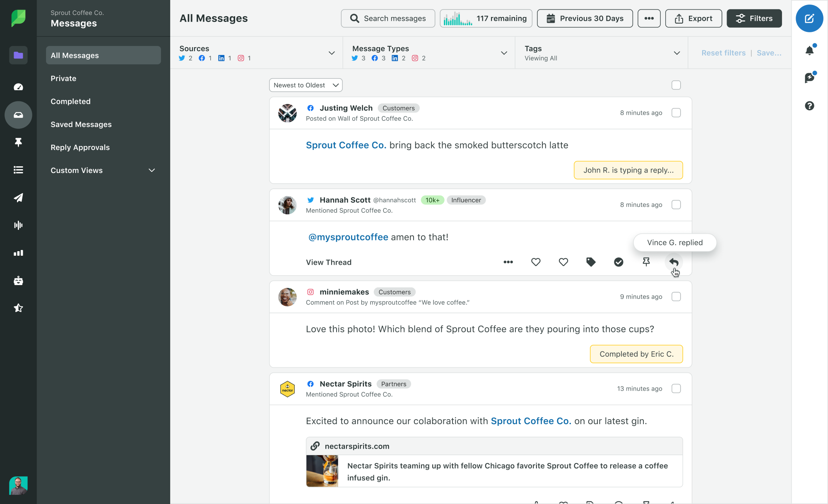Expand the Message Types dropdown
The width and height of the screenshot is (828, 504).
[x=504, y=53]
